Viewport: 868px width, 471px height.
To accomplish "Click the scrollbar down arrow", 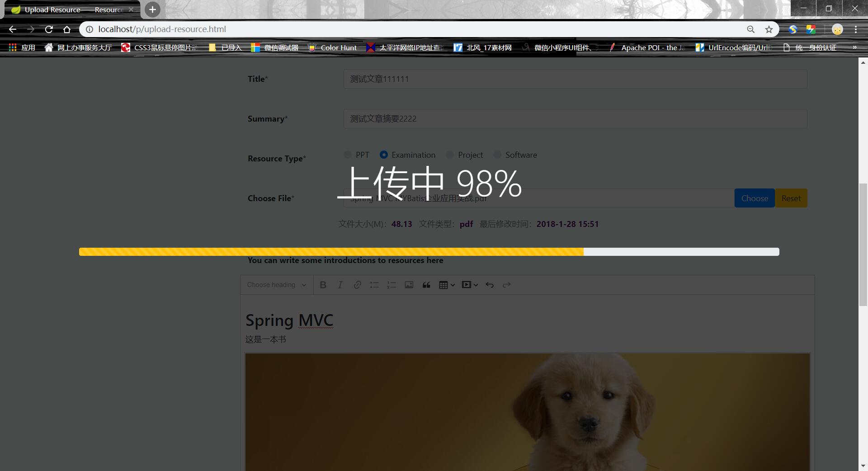I will point(863,466).
